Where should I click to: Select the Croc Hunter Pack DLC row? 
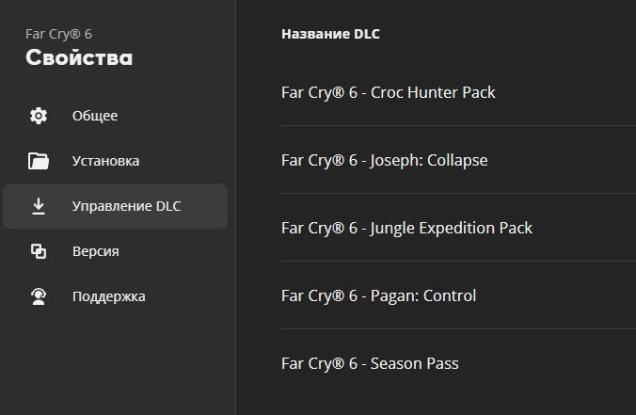point(388,92)
